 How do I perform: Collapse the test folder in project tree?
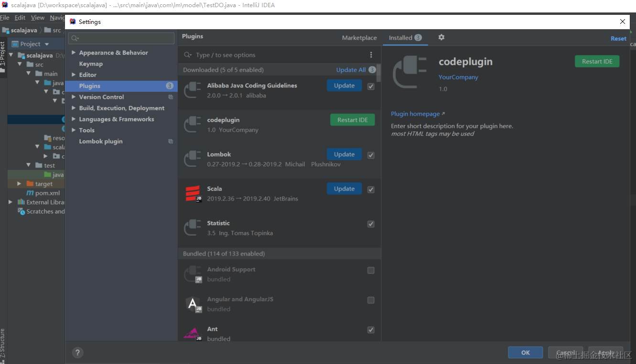28,165
